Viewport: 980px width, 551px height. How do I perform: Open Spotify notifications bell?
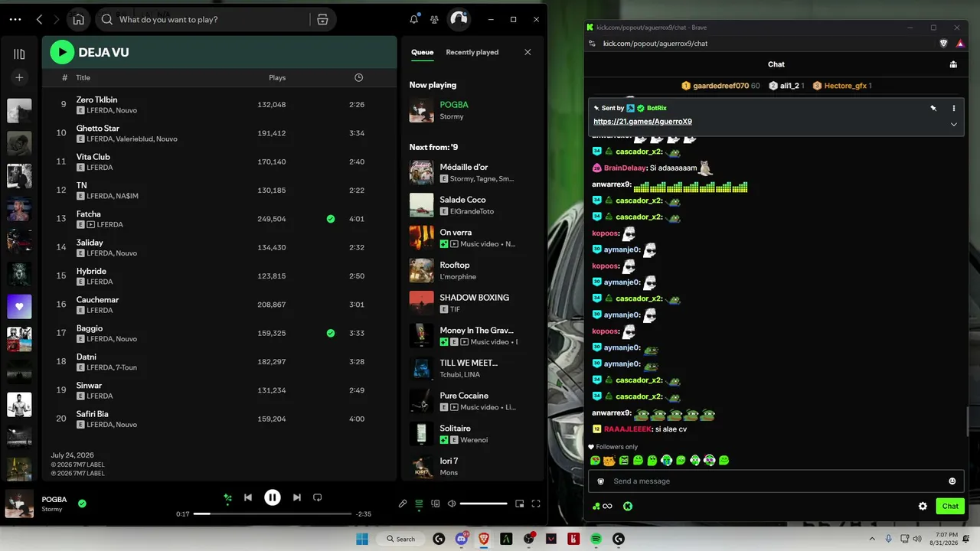click(x=414, y=19)
